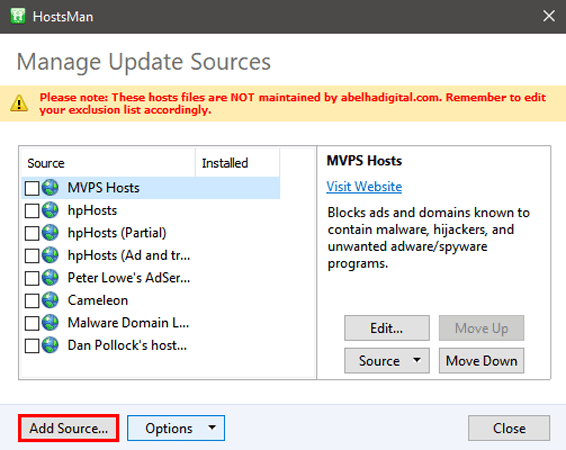Open the Visit Website link

pos(364,186)
